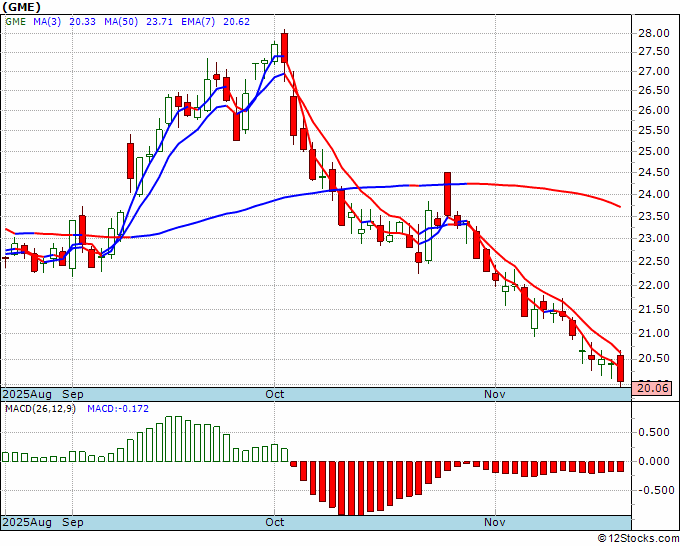Click the (GME) chart title
This screenshot has width=680, height=546.
pos(21,7)
